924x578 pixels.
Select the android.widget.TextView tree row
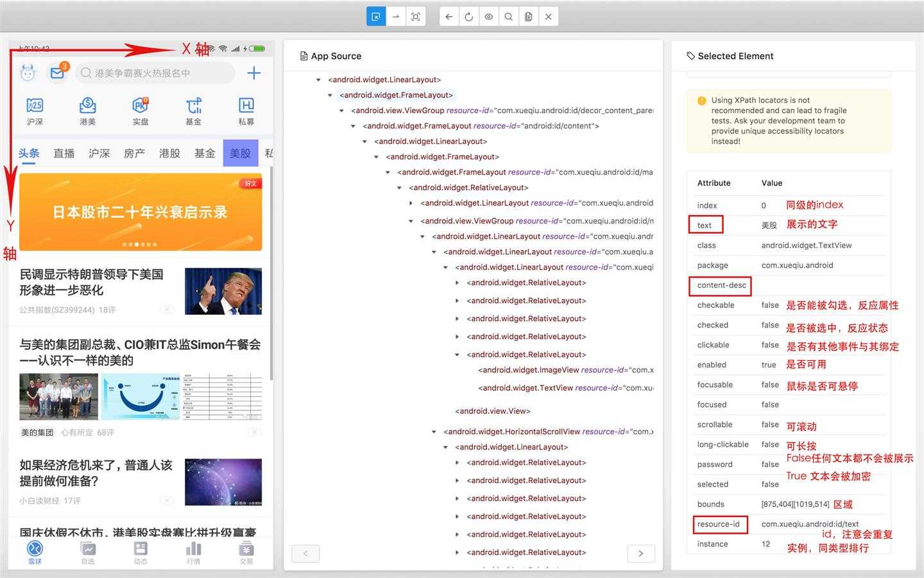click(566, 388)
